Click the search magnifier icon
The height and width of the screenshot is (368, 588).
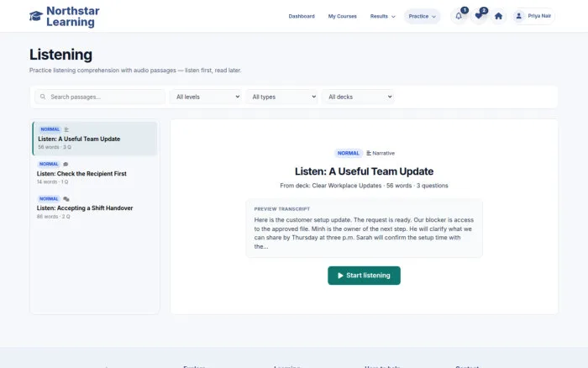coord(43,97)
